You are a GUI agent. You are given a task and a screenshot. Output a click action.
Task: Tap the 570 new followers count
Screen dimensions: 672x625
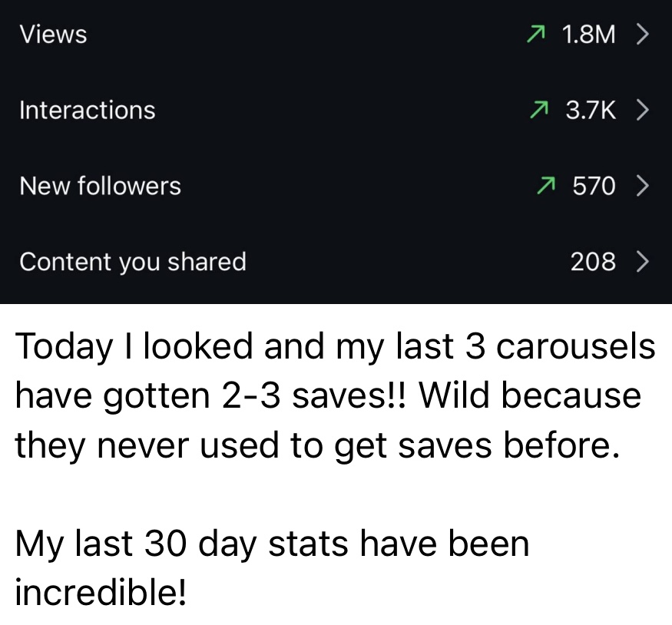tap(594, 185)
